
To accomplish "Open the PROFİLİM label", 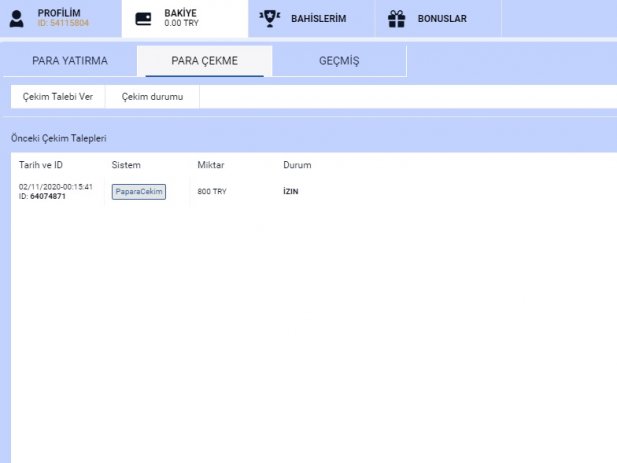I will tap(59, 13).
